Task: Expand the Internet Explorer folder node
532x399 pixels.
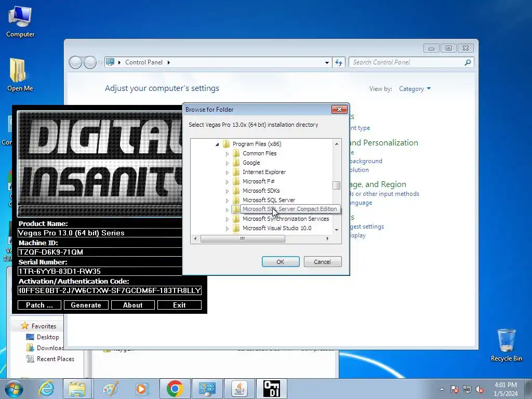Action: click(x=228, y=172)
